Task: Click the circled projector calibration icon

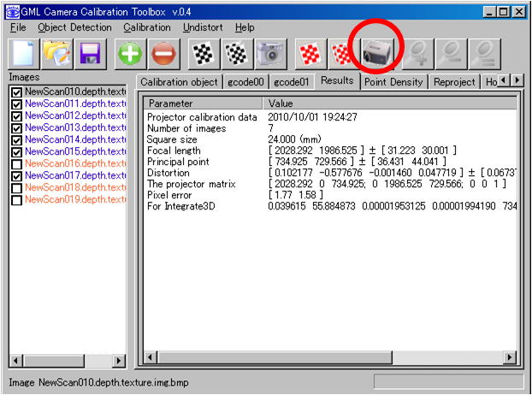Action: click(x=376, y=55)
